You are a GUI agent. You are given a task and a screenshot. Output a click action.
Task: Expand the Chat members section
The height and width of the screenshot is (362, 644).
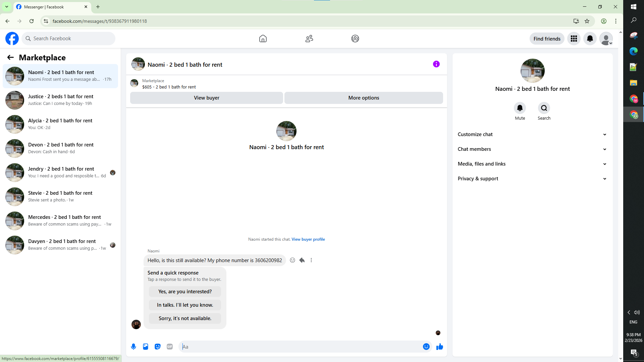pos(532,149)
